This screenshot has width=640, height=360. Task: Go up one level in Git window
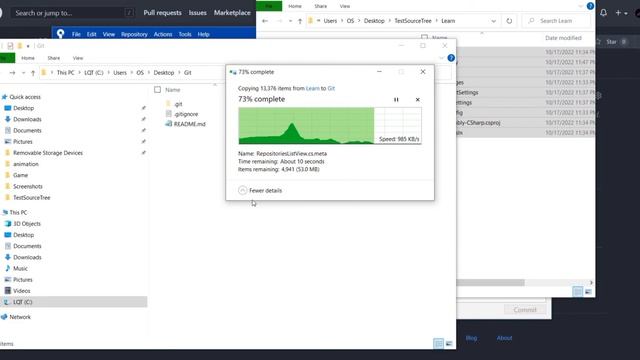click(x=33, y=73)
